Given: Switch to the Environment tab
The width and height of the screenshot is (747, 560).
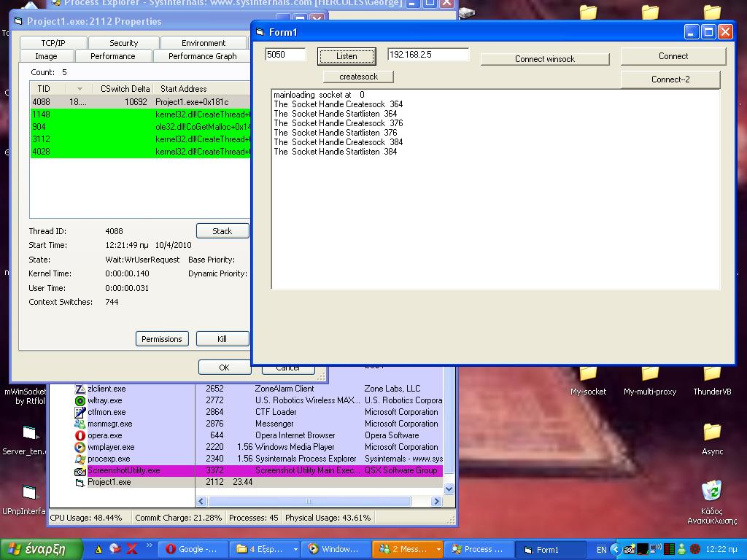Looking at the screenshot, I should pos(204,43).
